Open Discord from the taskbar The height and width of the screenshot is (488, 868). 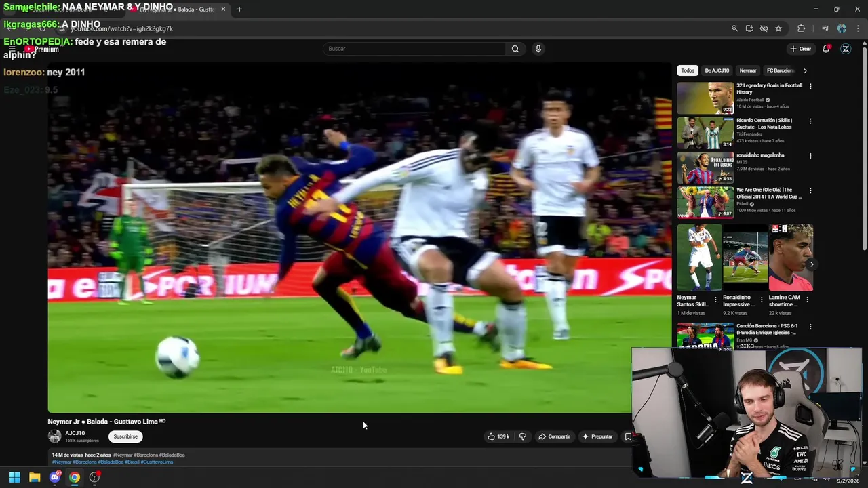point(55,477)
